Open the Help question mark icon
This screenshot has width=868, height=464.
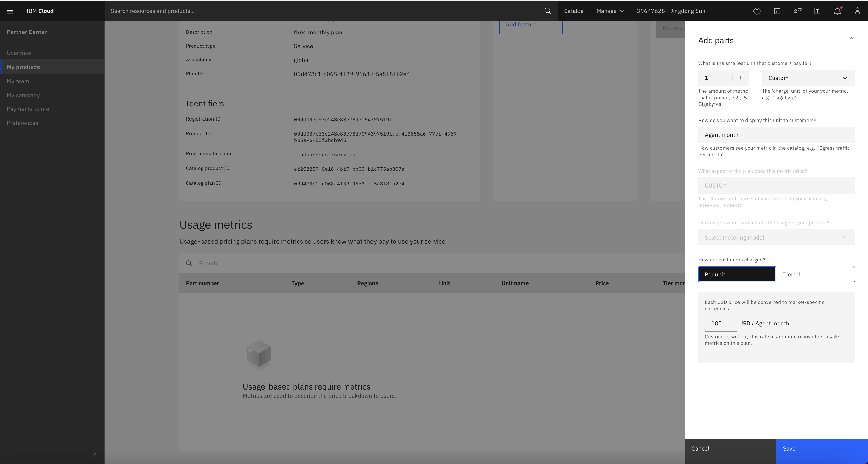click(757, 11)
